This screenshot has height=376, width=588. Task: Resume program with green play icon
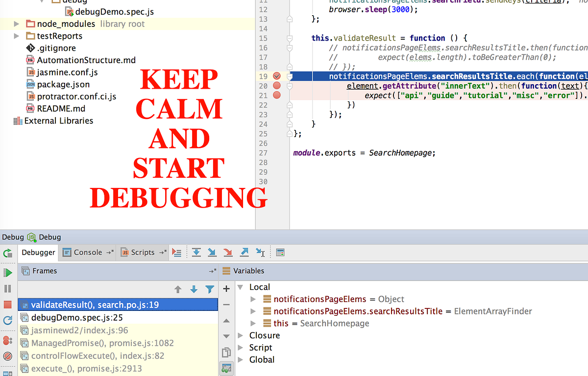tap(7, 272)
